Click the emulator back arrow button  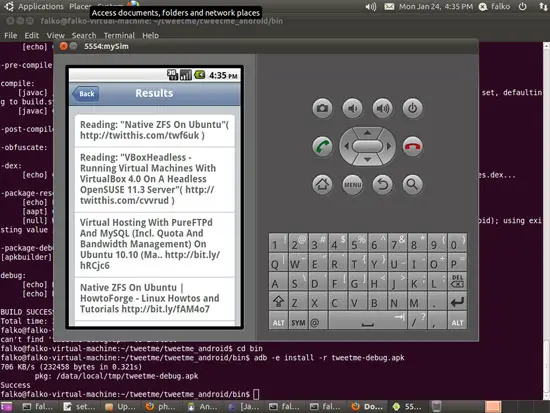382,184
